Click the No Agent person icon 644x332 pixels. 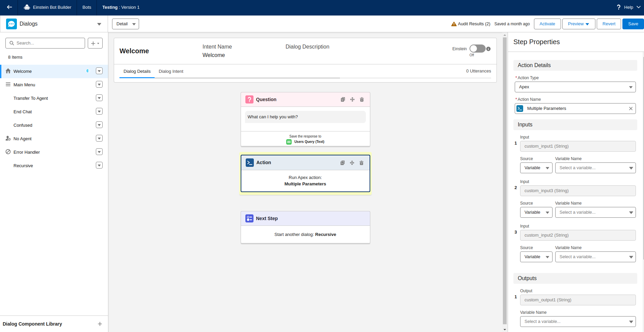pos(8,139)
